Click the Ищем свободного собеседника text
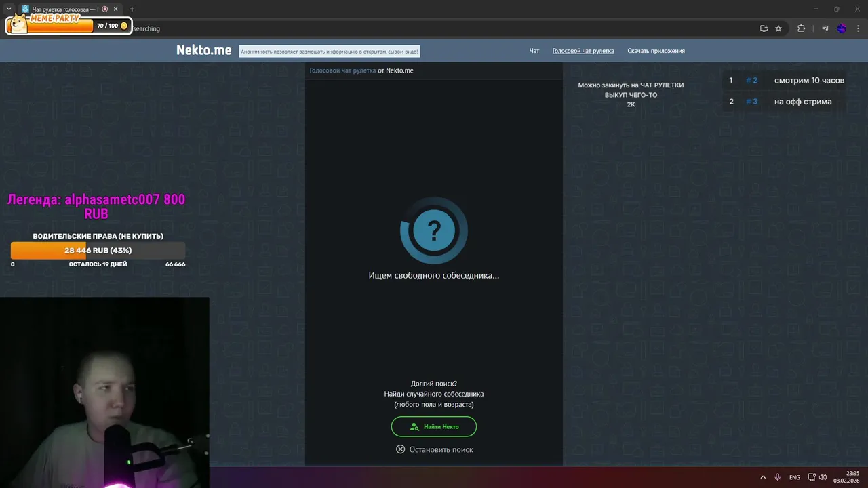This screenshot has width=868, height=488. coord(434,276)
